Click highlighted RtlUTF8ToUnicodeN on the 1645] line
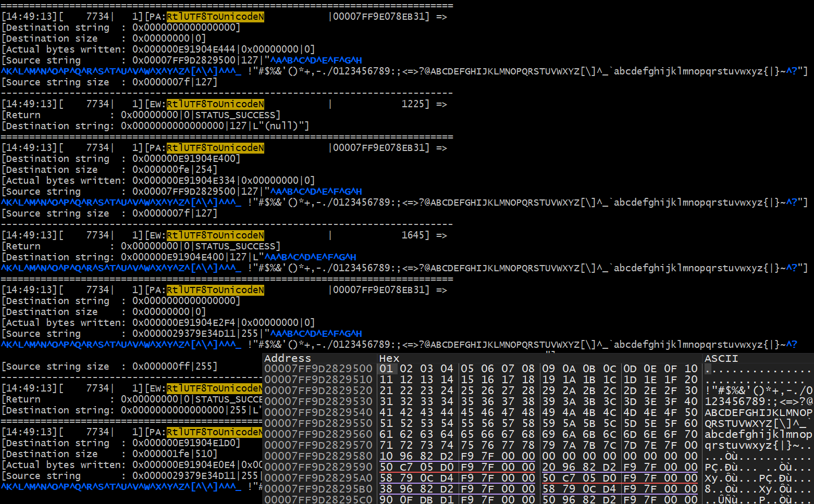This screenshot has width=814, height=504. [x=215, y=235]
